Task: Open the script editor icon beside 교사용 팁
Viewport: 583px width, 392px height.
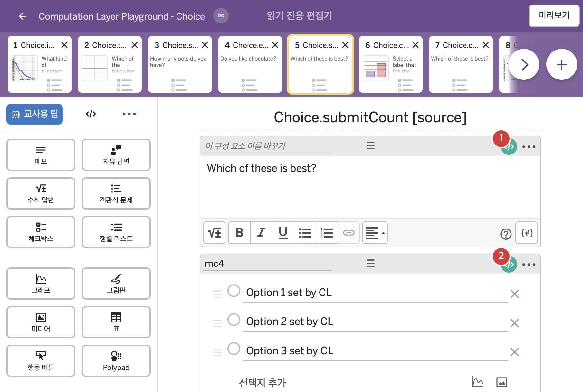Action: click(91, 114)
